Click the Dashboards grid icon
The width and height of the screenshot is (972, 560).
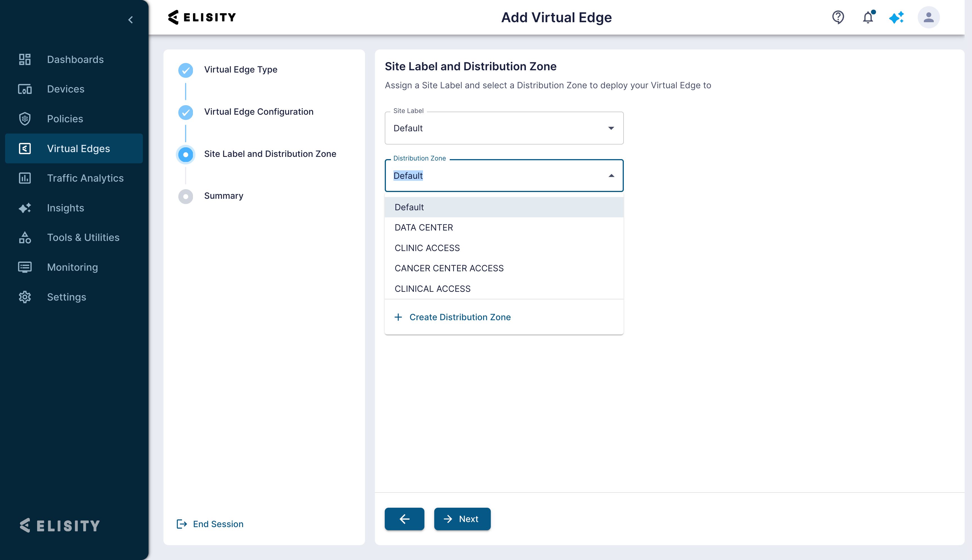click(x=25, y=59)
